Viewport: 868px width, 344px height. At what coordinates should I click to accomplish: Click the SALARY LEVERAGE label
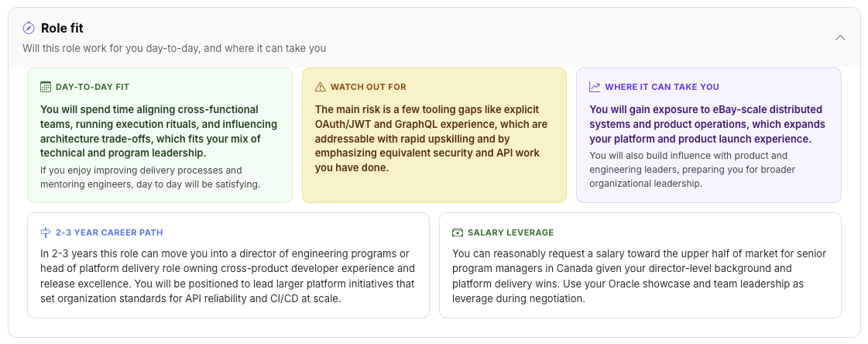click(x=510, y=232)
